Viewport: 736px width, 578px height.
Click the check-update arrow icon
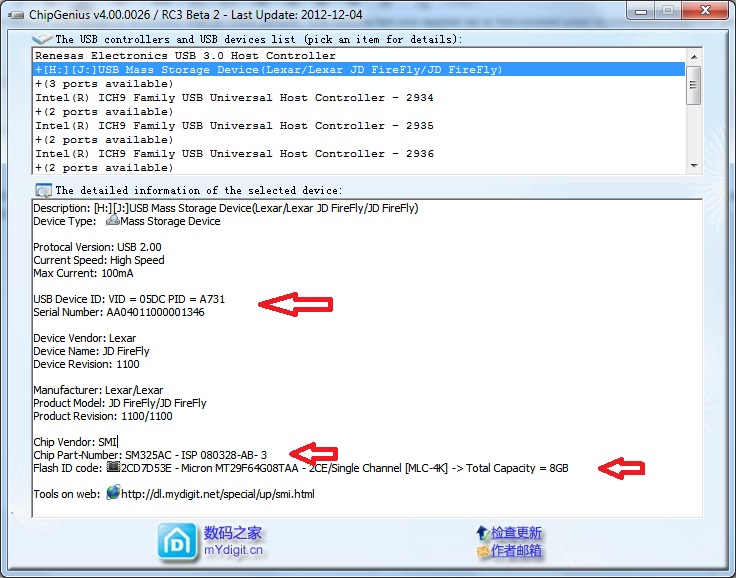coord(483,533)
